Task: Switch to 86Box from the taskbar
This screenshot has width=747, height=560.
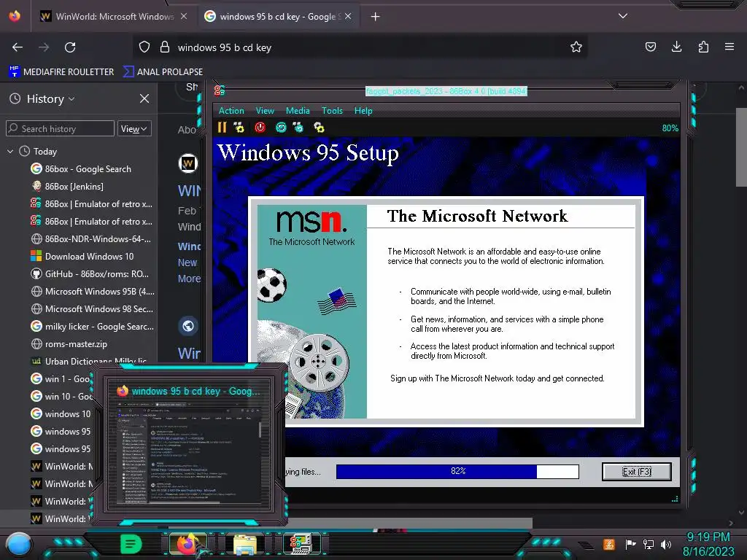Action: [x=301, y=544]
